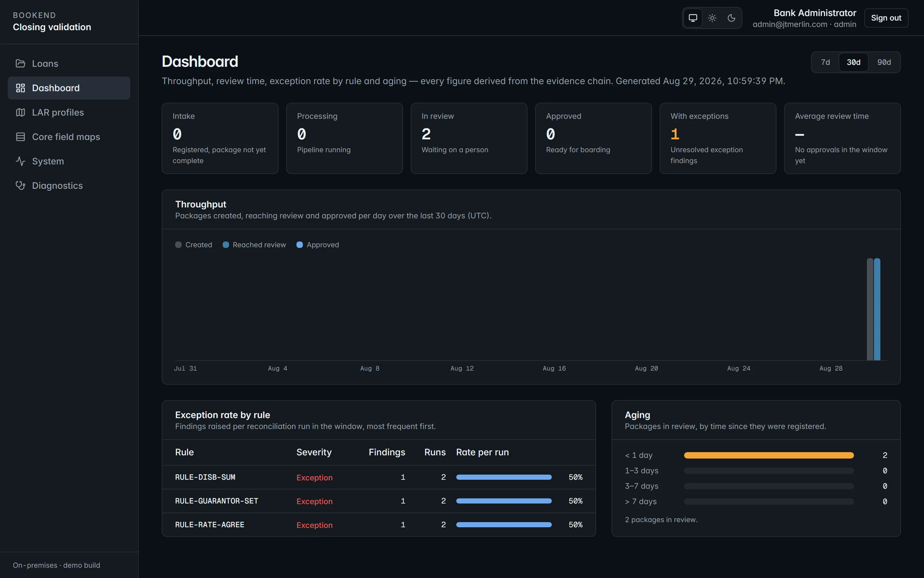Switch to light theme sun icon
This screenshot has width=924, height=578.
pos(712,18)
